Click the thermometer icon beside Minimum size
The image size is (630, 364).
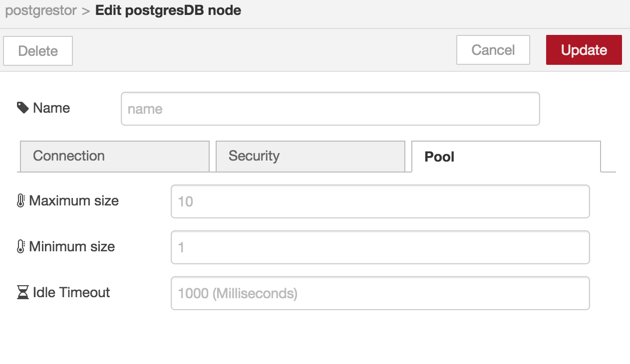(x=21, y=247)
